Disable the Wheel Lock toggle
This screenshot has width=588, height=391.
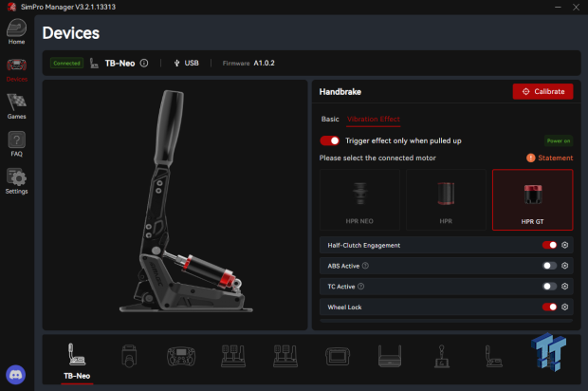point(549,307)
